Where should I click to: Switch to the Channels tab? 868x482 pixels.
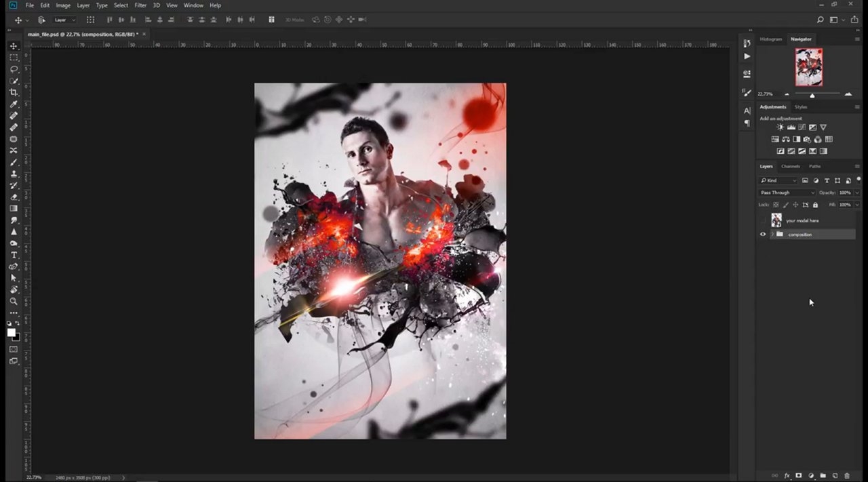[x=791, y=166]
